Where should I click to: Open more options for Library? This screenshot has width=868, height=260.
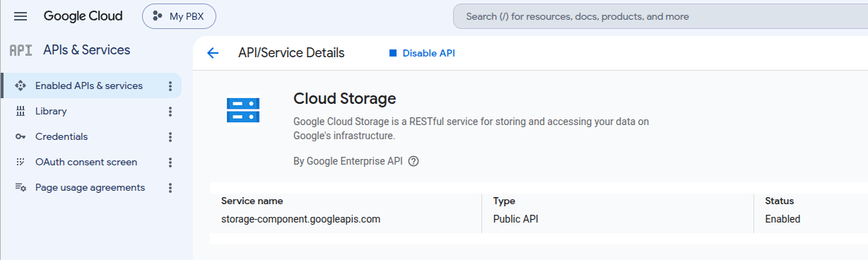[x=170, y=111]
